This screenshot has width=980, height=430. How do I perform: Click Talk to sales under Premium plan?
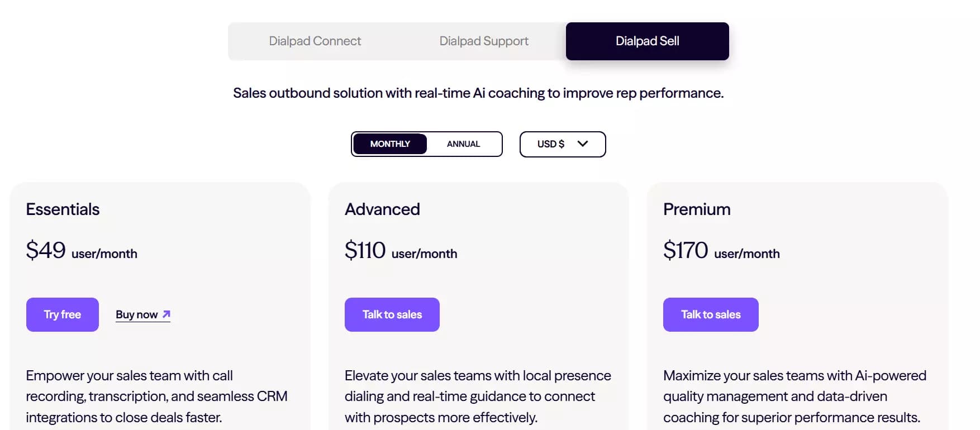tap(710, 314)
